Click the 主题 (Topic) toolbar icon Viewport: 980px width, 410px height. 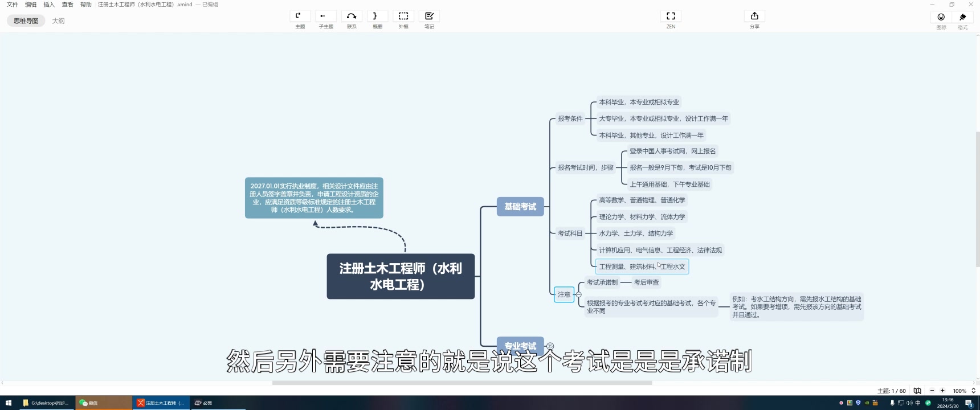click(300, 16)
